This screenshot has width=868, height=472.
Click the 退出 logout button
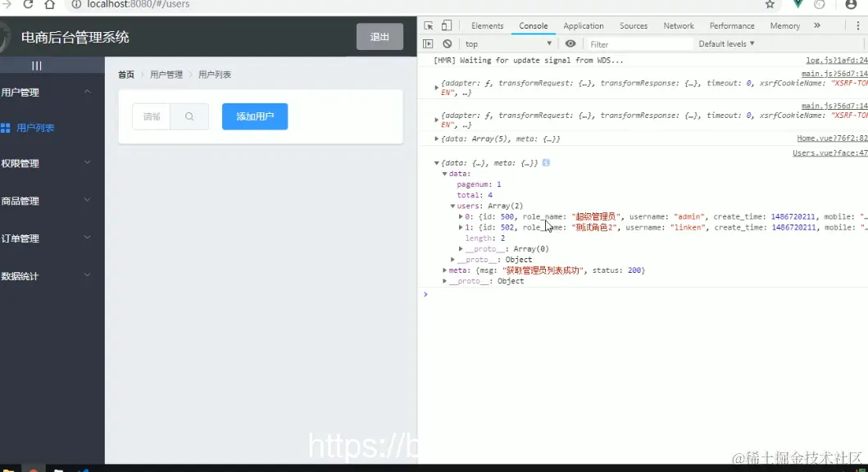tap(379, 37)
